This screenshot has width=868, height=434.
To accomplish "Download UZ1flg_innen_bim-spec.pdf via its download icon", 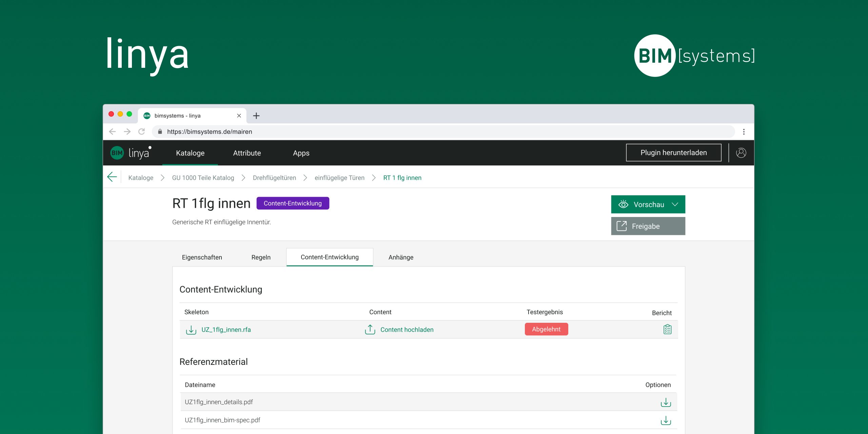I will coord(666,420).
